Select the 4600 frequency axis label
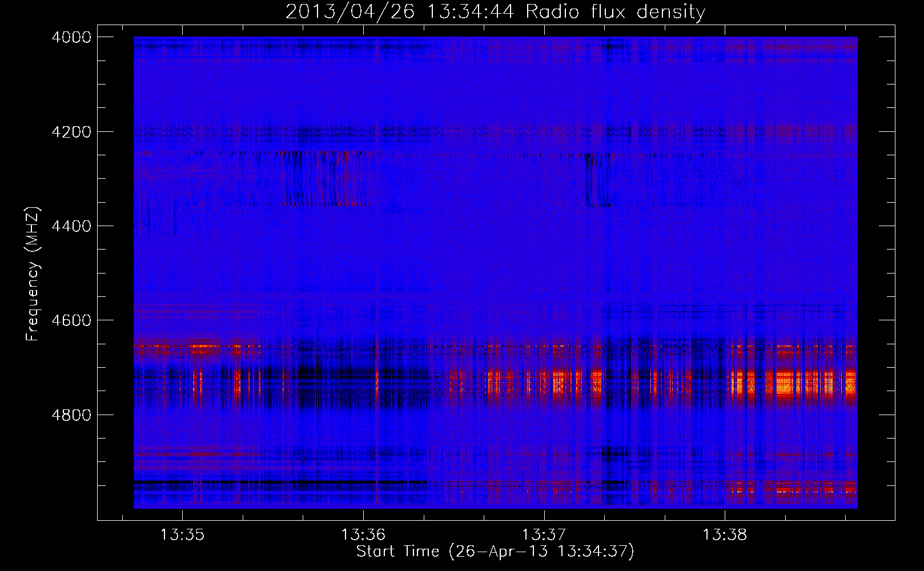 pyautogui.click(x=71, y=320)
